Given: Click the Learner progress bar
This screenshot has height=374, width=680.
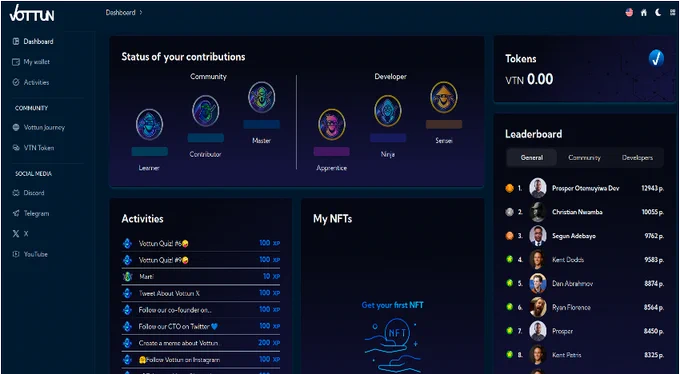Looking at the screenshot, I should [x=150, y=151].
